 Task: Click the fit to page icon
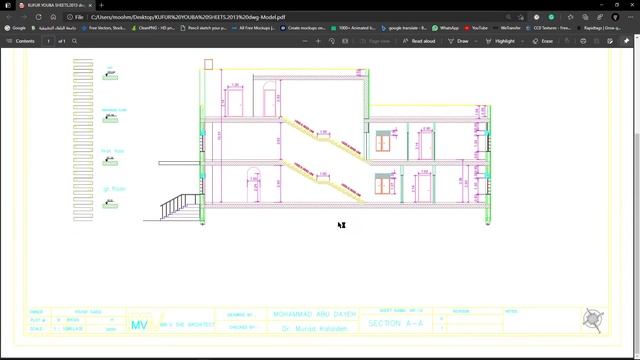point(345,41)
